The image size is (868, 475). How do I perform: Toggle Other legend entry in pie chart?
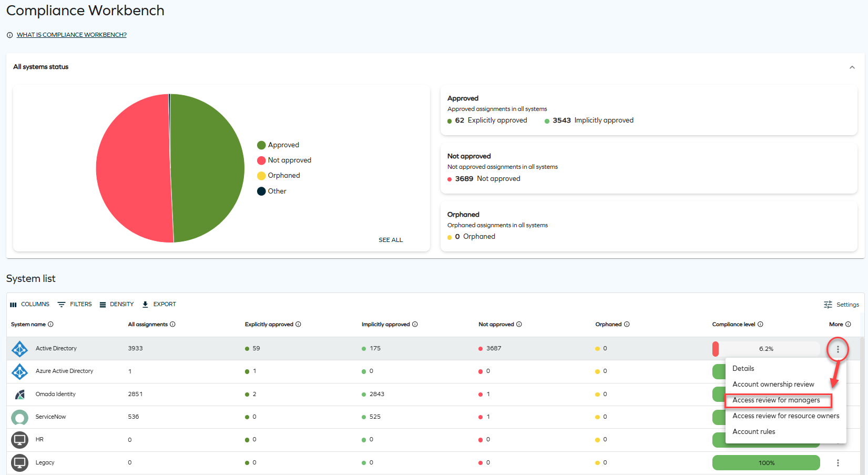272,191
